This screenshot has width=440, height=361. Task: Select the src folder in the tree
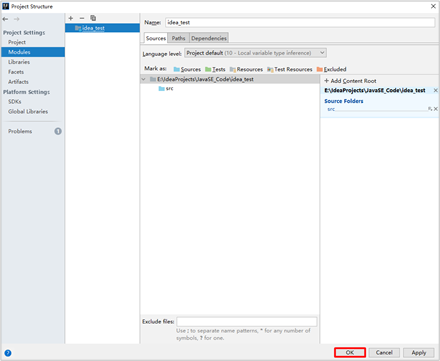click(166, 88)
